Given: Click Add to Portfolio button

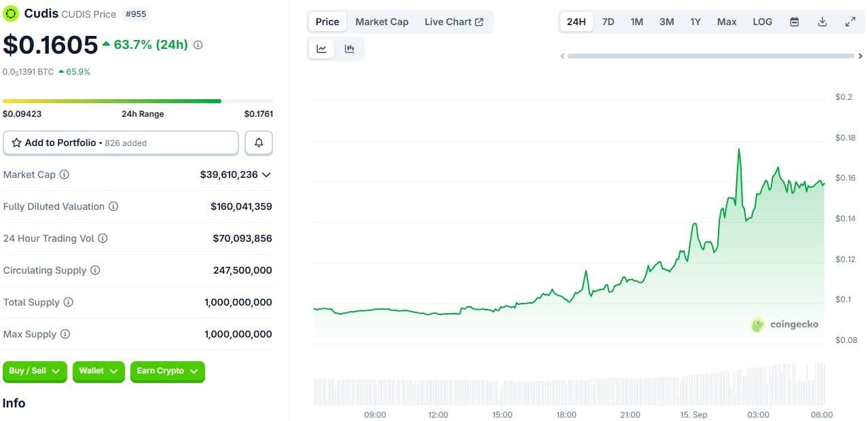Looking at the screenshot, I should 121,143.
